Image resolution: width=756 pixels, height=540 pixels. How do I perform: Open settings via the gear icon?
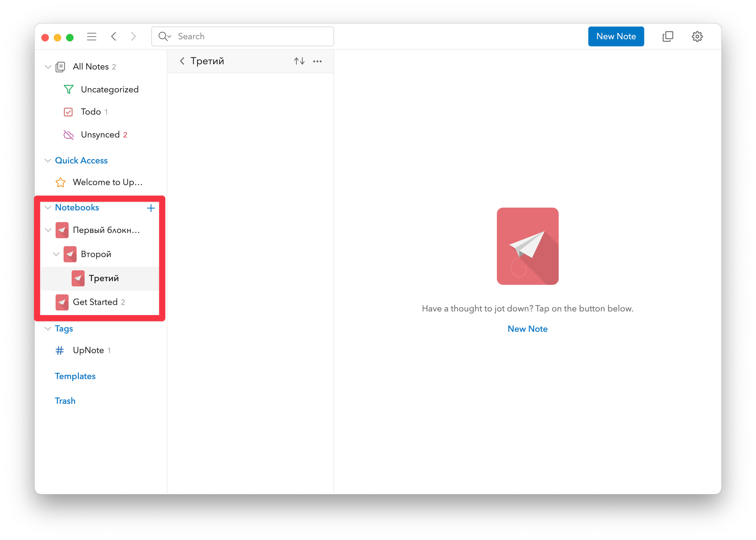click(x=697, y=37)
